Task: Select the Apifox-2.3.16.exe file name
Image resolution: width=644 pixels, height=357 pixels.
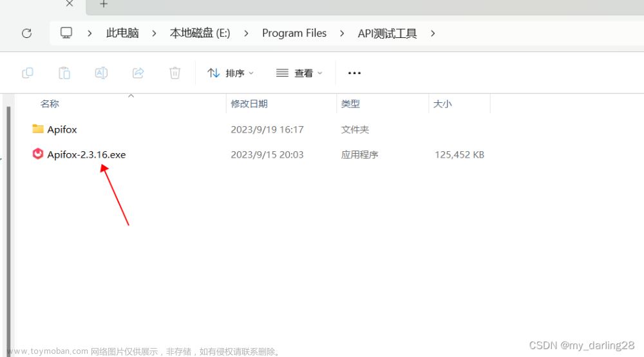Action: (86, 154)
